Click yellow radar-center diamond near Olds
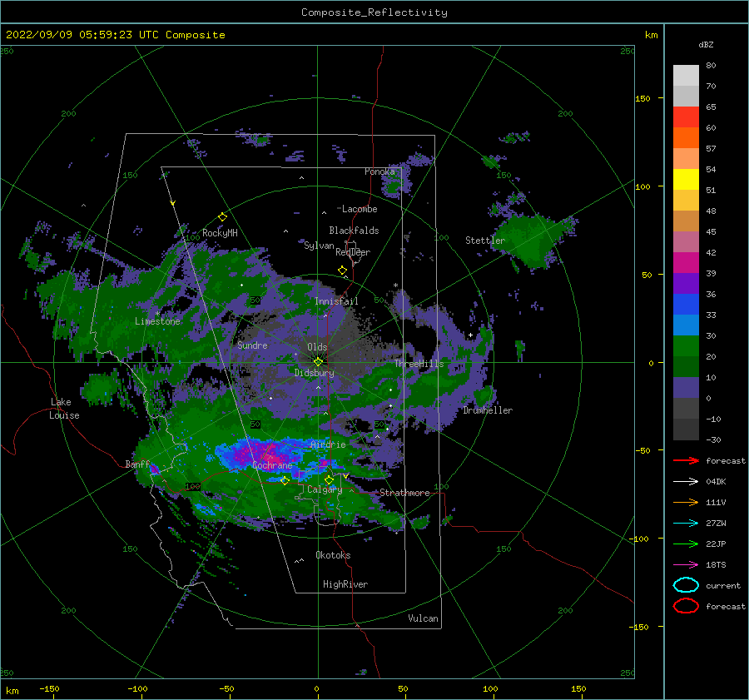The image size is (749, 700). tap(318, 362)
